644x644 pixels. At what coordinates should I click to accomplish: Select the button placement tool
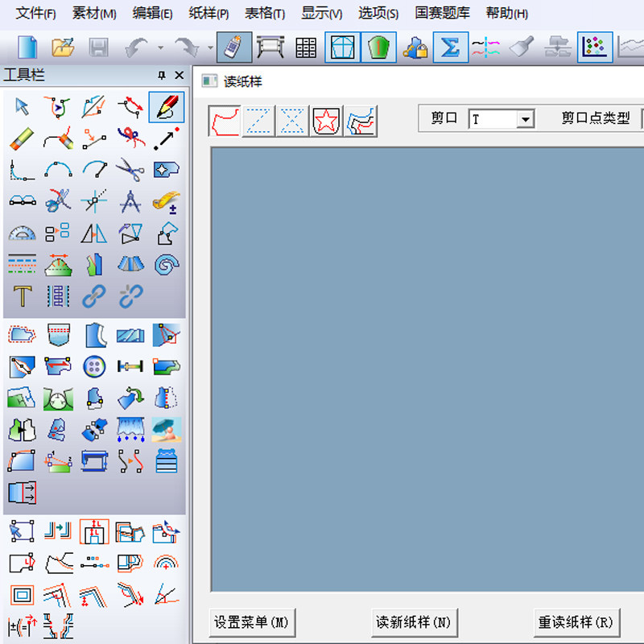click(94, 366)
